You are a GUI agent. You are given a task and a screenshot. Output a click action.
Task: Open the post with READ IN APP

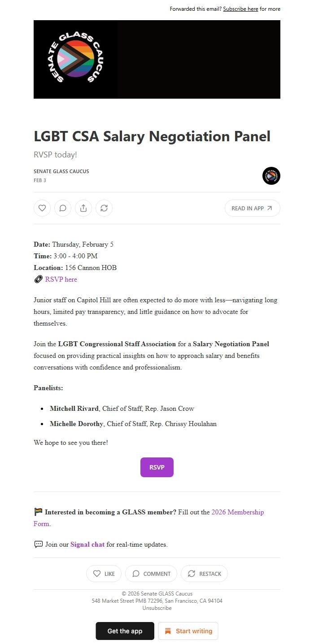pos(252,208)
